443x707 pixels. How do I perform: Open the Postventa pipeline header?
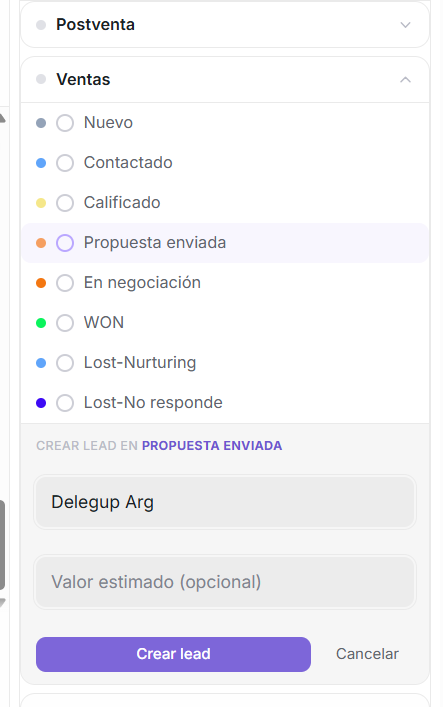point(225,25)
